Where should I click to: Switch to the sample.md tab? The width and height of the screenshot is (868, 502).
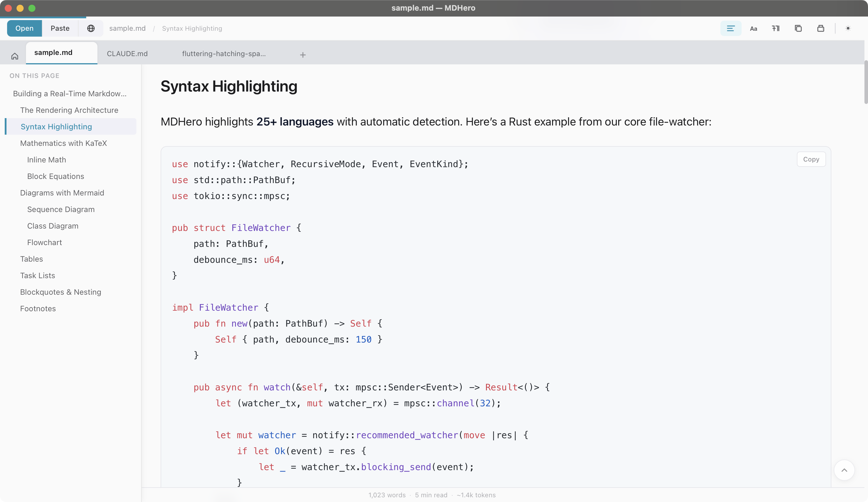point(62,53)
